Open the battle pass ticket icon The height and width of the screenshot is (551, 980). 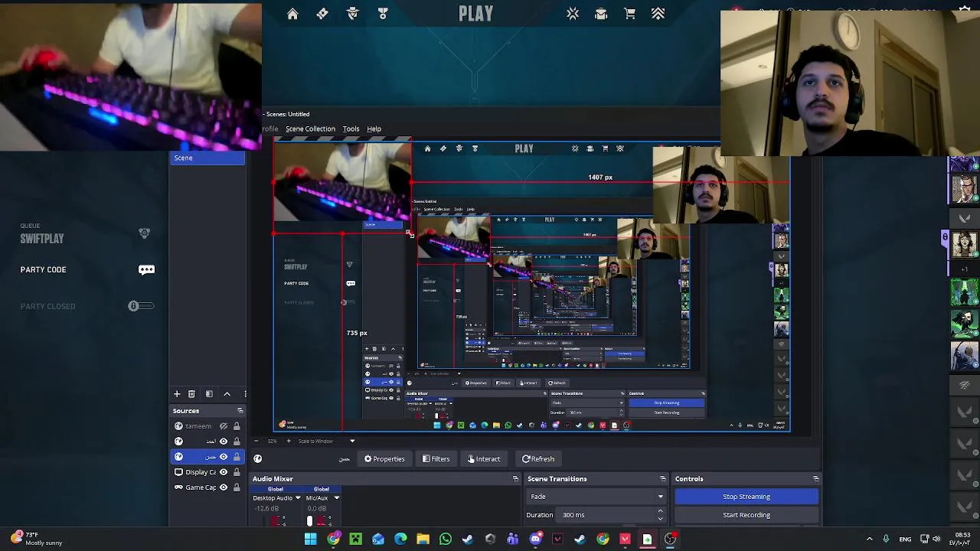click(x=322, y=14)
